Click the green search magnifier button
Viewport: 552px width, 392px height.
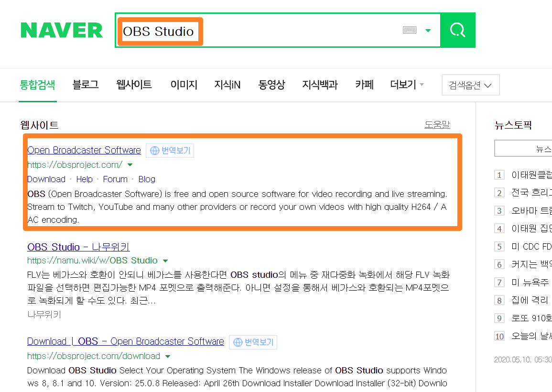coord(458,30)
